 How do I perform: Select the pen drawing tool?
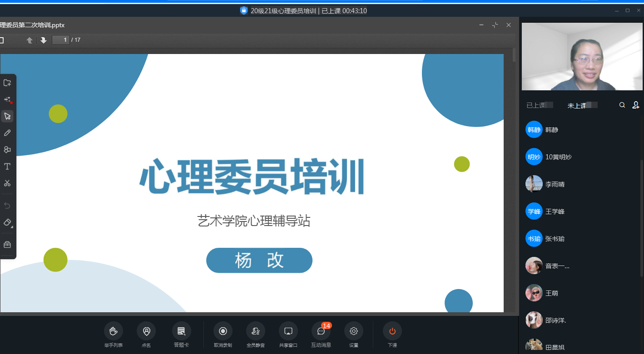coord(7,133)
